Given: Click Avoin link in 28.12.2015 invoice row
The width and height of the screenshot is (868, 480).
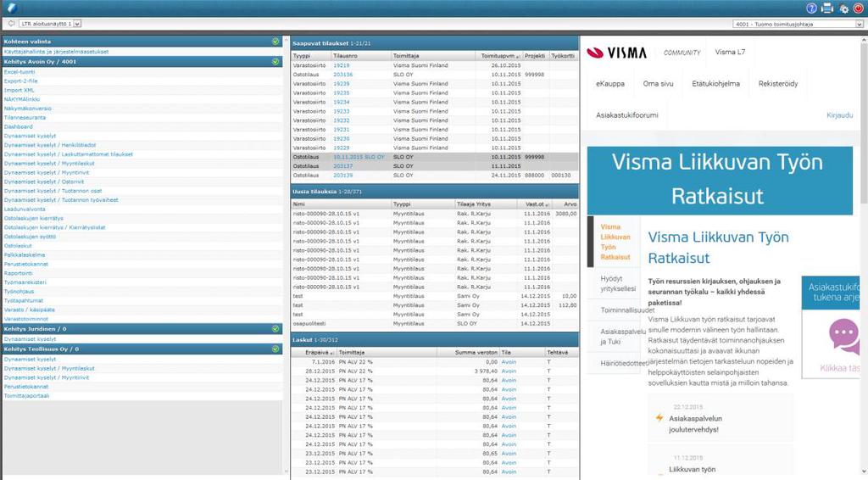Looking at the screenshot, I should coord(509,371).
